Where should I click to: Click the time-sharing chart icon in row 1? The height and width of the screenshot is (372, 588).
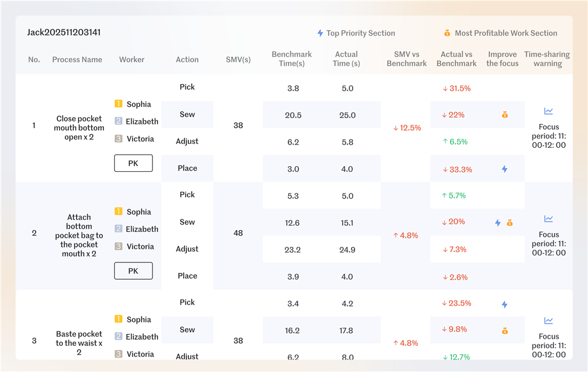click(549, 111)
